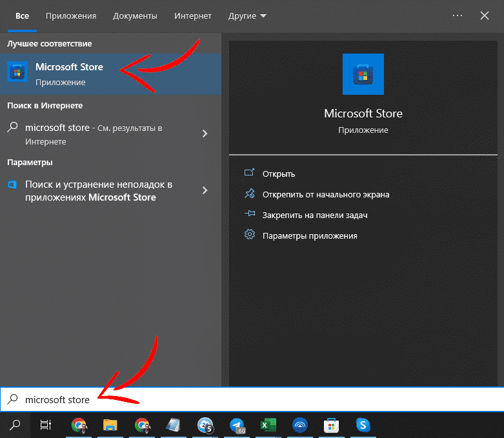Open File Explorer from the taskbar
This screenshot has height=438, width=504.
110,425
